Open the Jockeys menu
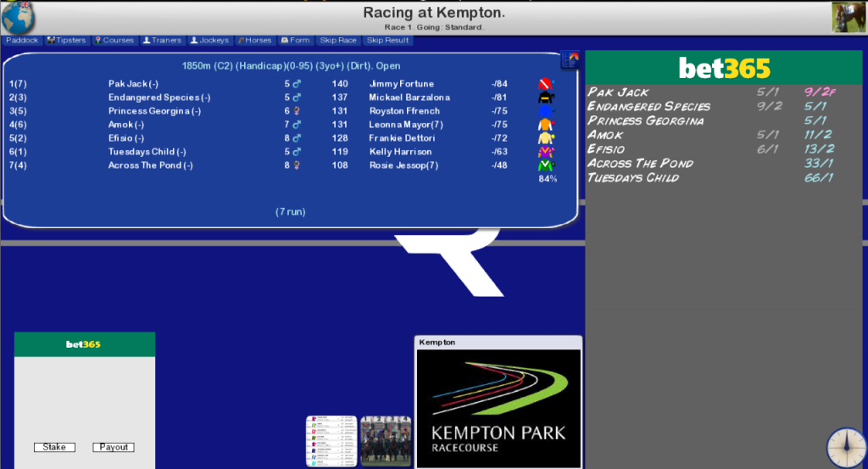Image resolution: width=868 pixels, height=469 pixels. (210, 41)
